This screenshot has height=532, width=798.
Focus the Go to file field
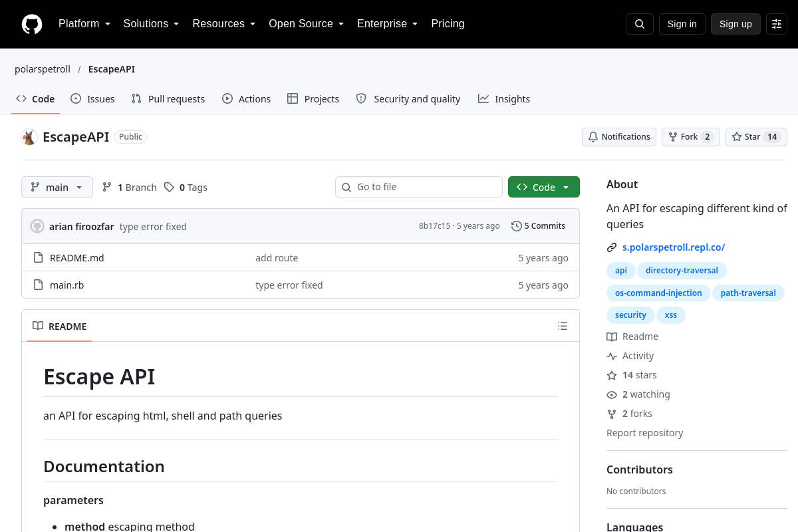click(419, 187)
